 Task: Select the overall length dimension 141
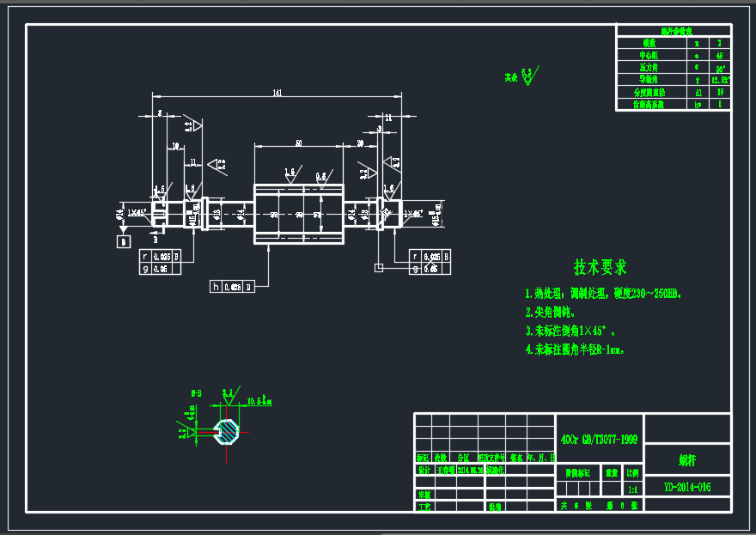[x=277, y=92]
